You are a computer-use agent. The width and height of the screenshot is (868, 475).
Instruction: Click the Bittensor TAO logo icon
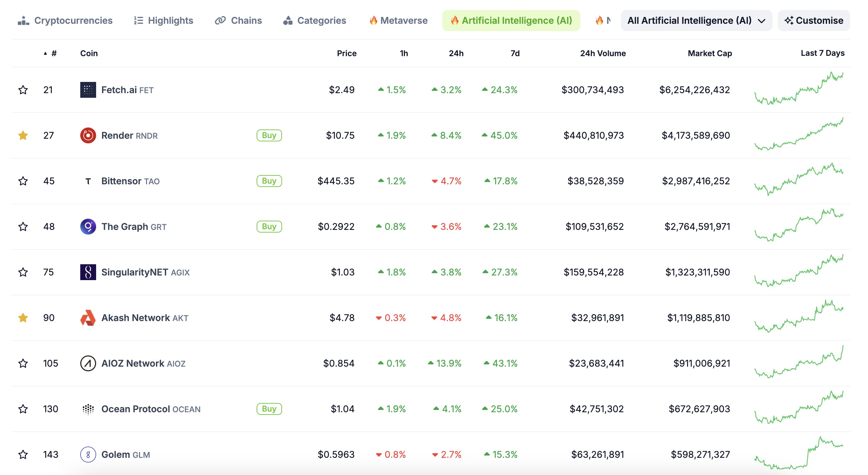point(88,181)
